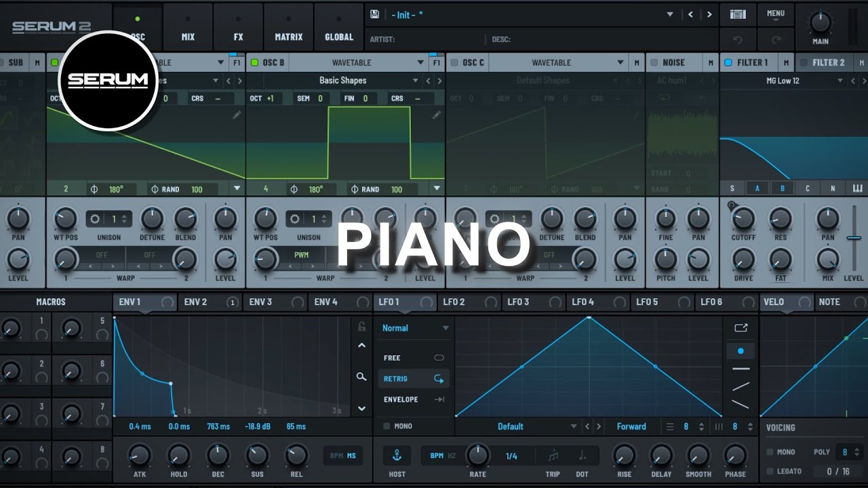This screenshot has height=488, width=868.
Task: Check the LEGATO checkbox
Action: [770, 471]
